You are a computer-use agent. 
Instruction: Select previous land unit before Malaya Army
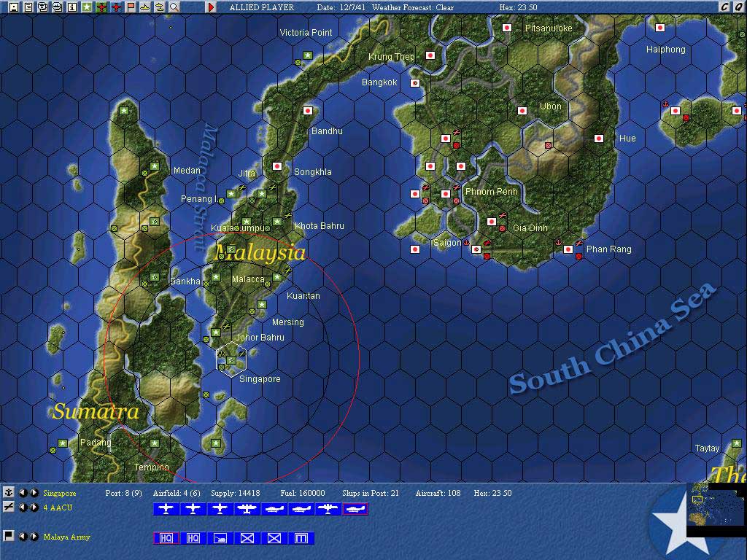[23, 537]
